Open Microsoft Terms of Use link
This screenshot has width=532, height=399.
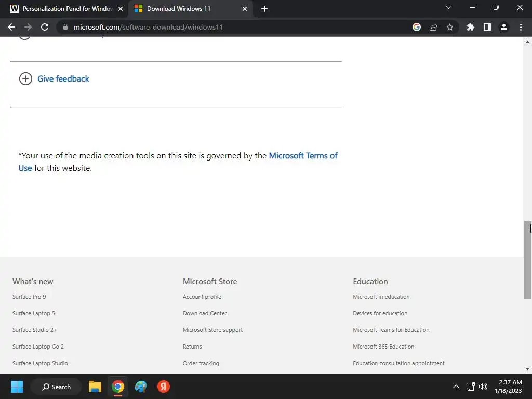pos(303,156)
